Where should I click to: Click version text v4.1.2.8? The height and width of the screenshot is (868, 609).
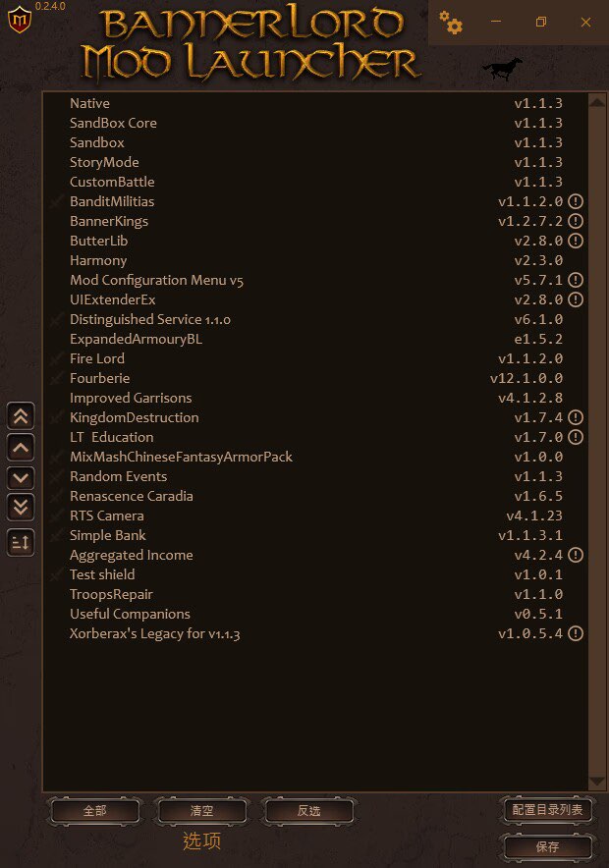[530, 398]
